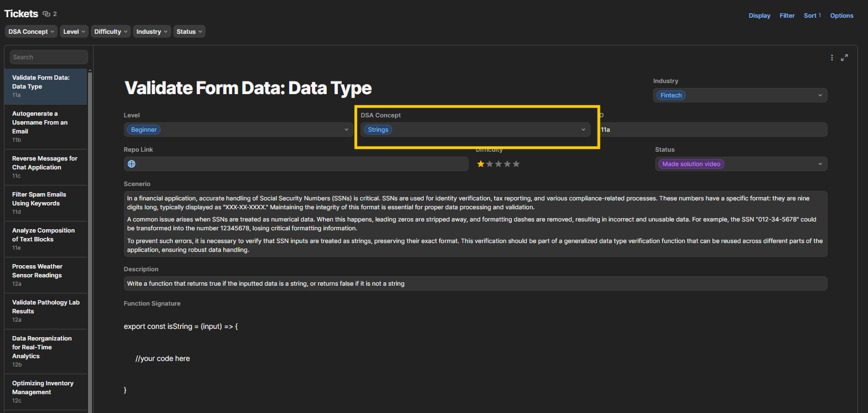Open the Display menu
The height and width of the screenshot is (413, 868).
[759, 16]
